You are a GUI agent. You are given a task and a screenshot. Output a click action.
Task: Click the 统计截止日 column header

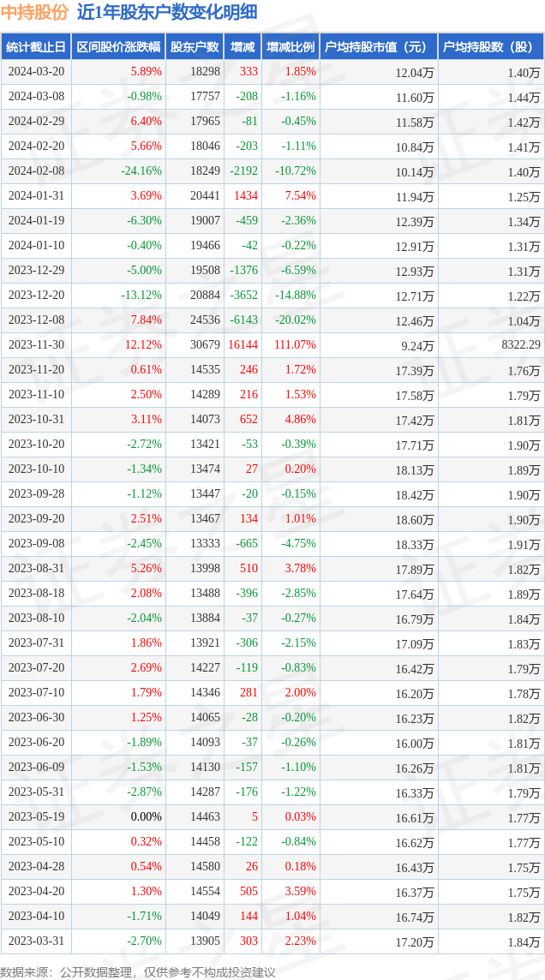pos(36,47)
